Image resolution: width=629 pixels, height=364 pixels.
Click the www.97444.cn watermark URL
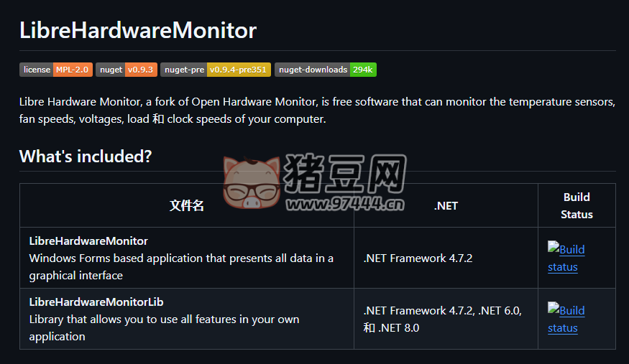tap(345, 206)
